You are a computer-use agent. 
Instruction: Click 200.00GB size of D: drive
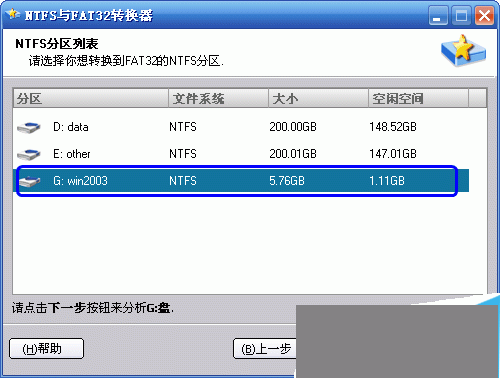pos(293,127)
